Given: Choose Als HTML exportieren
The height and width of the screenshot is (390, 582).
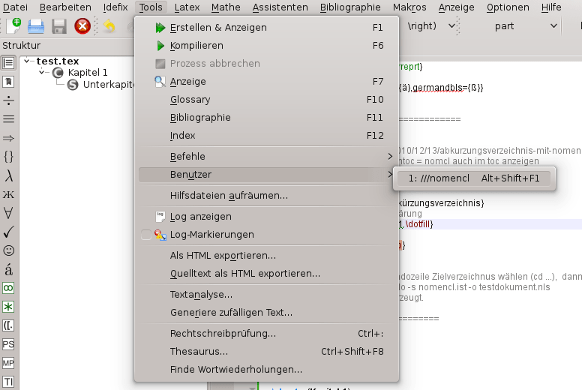Looking at the screenshot, I should pos(266,256).
